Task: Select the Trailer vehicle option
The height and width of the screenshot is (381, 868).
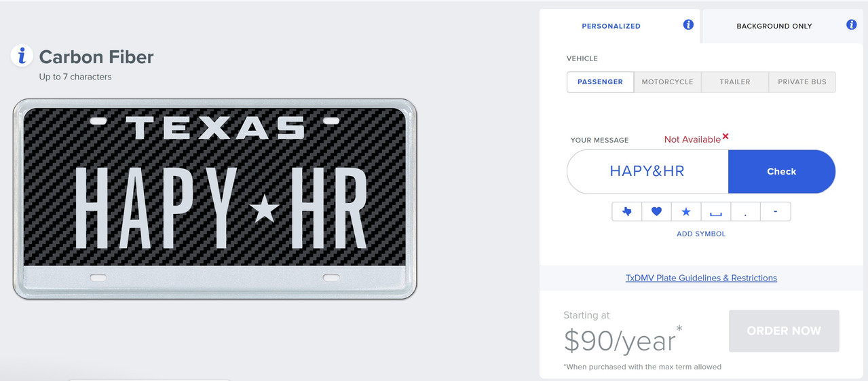Action: (735, 81)
